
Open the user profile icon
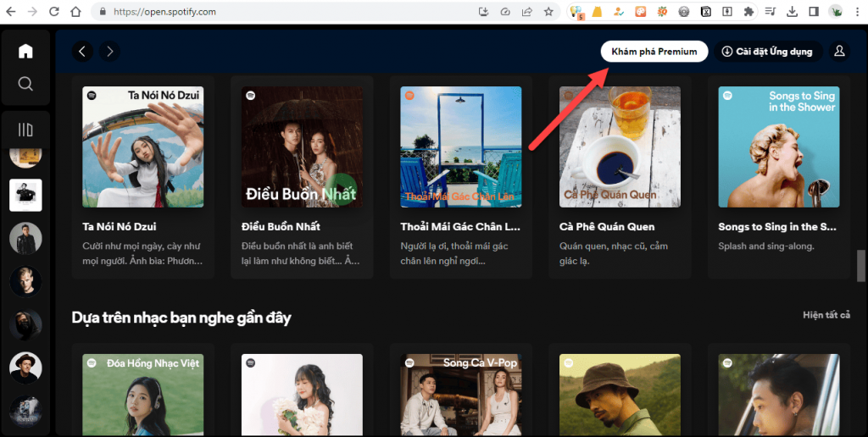[839, 52]
